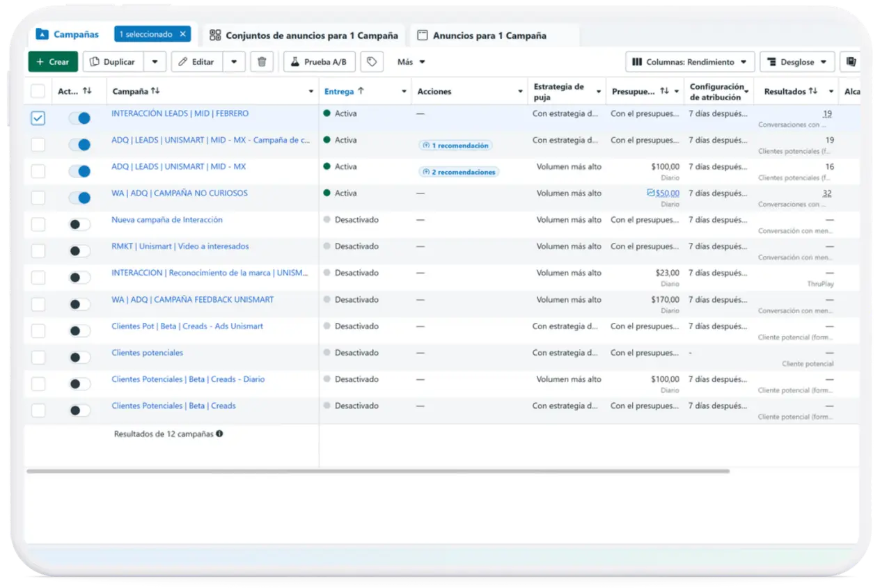Click the green Crear button
The width and height of the screenshot is (880, 588).
[x=53, y=62]
